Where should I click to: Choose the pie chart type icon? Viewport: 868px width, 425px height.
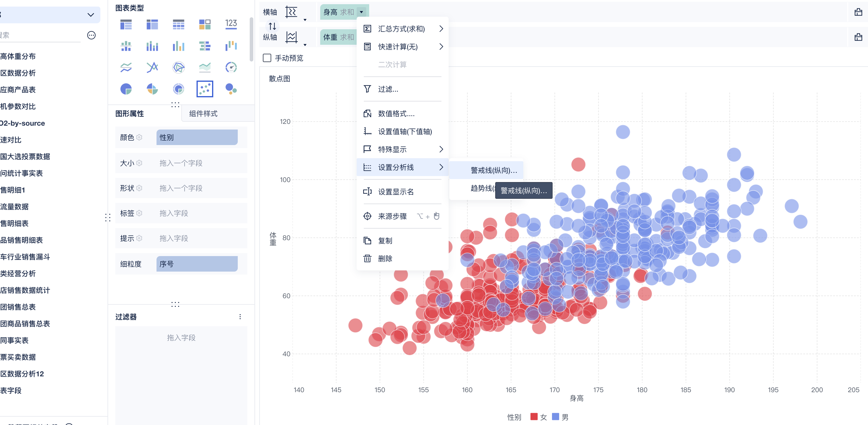(126, 89)
